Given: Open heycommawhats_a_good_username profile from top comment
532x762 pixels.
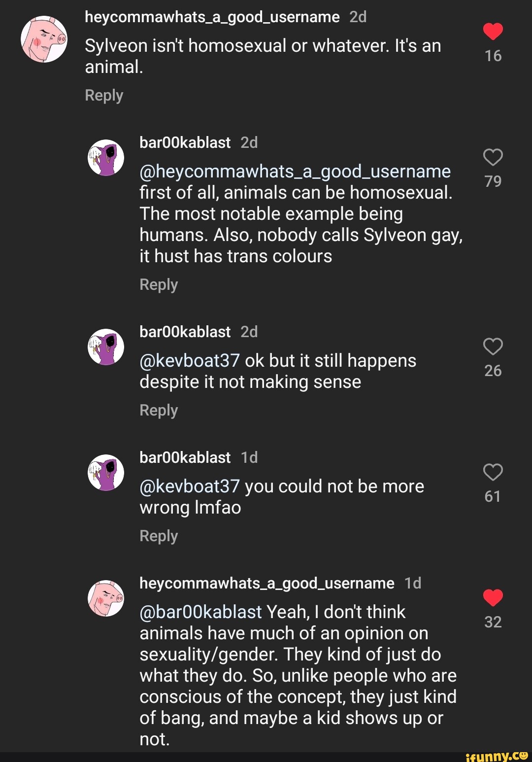Looking at the screenshot, I should click(212, 17).
